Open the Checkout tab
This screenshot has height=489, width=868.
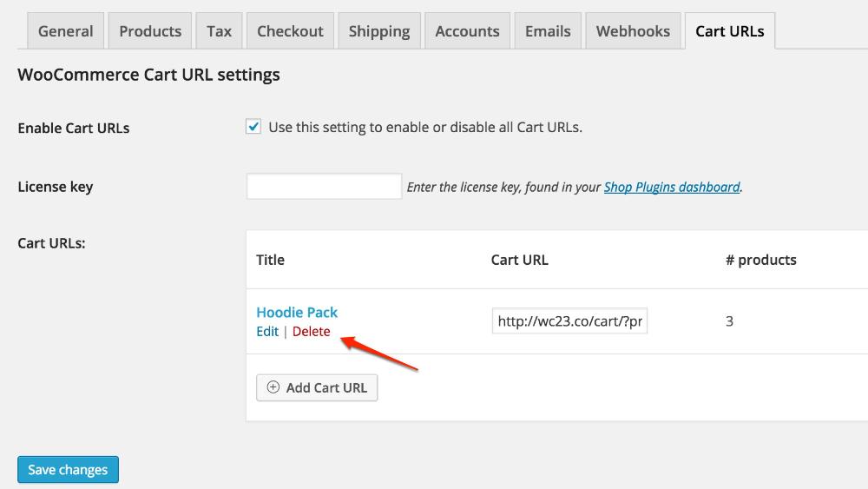click(x=290, y=31)
